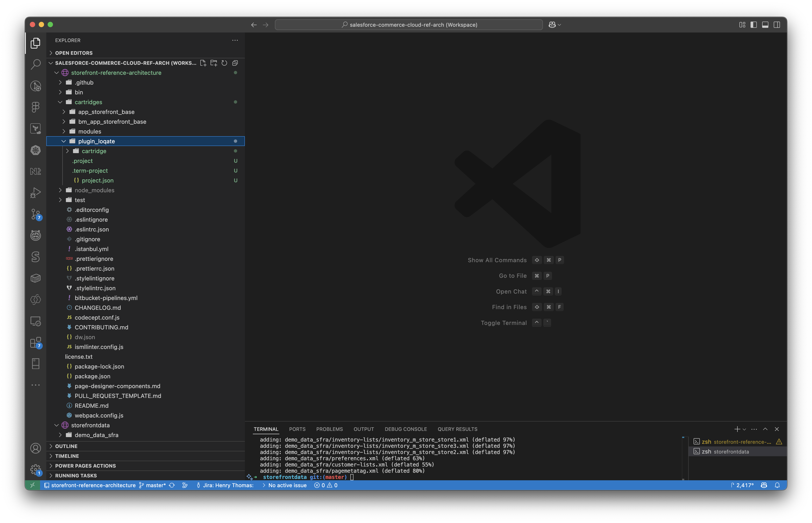Expand TIMELINE section
This screenshot has height=523, width=812.
tap(145, 456)
